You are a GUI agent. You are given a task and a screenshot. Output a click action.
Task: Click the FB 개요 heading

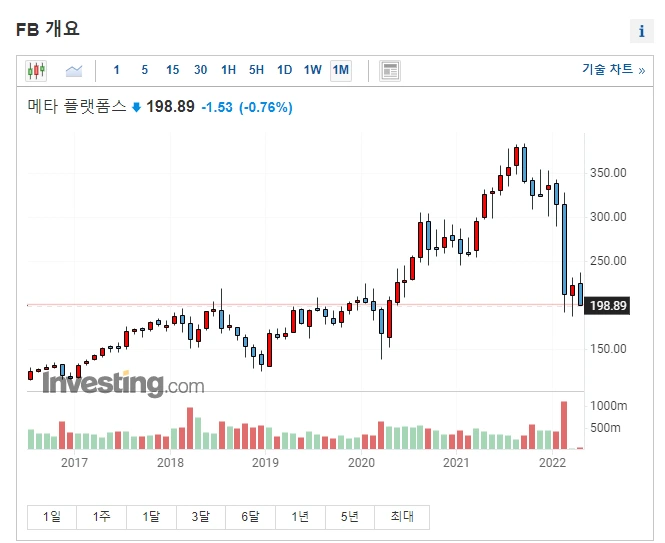[48, 29]
